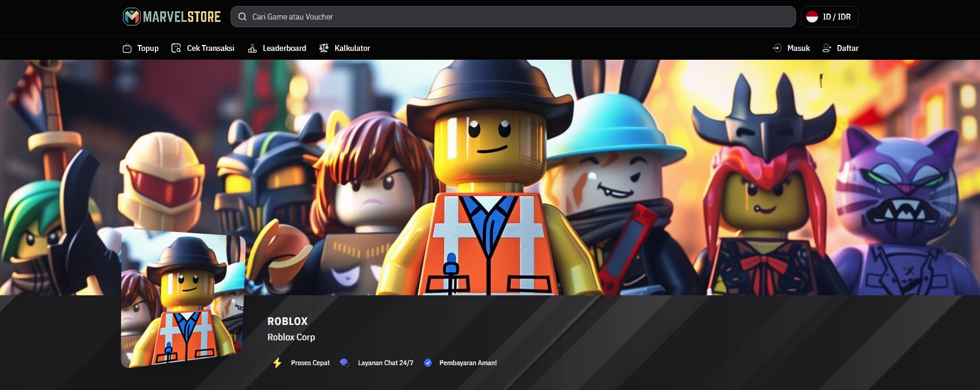The height and width of the screenshot is (390, 980).
Task: Open the Topup menu item
Action: click(141, 48)
